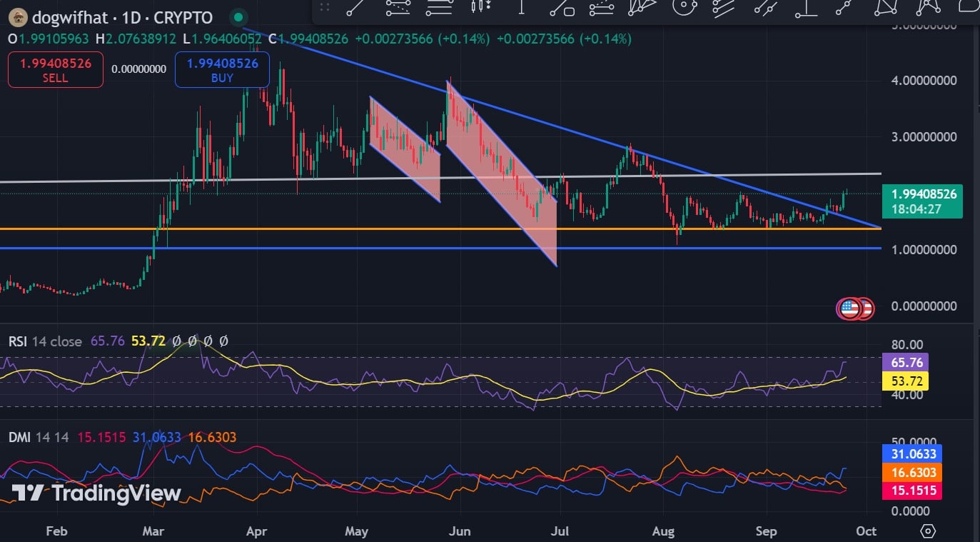Select the vertical line drawing tool
Screen dimensions: 980x542
pyautogui.click(x=522, y=7)
